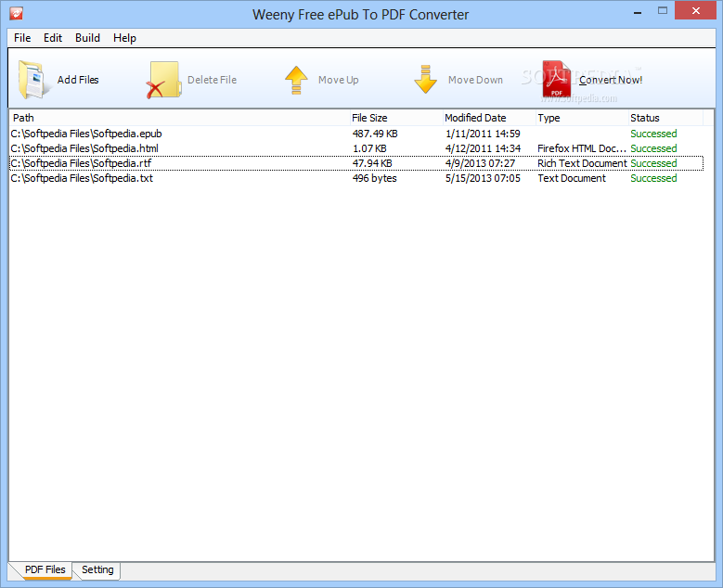Open the Build menu
Image resolution: width=723 pixels, height=588 pixels.
[87, 38]
